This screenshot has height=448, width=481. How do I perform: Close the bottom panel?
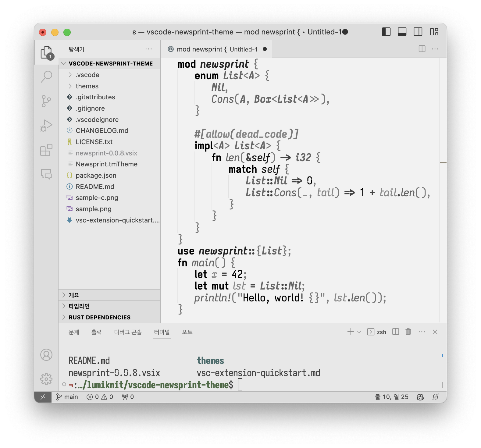(435, 332)
